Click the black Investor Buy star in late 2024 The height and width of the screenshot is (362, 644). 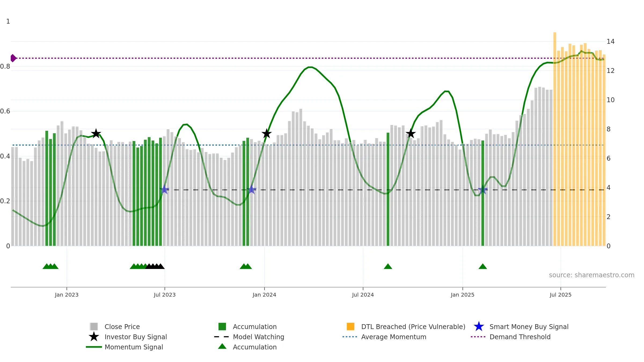(411, 134)
